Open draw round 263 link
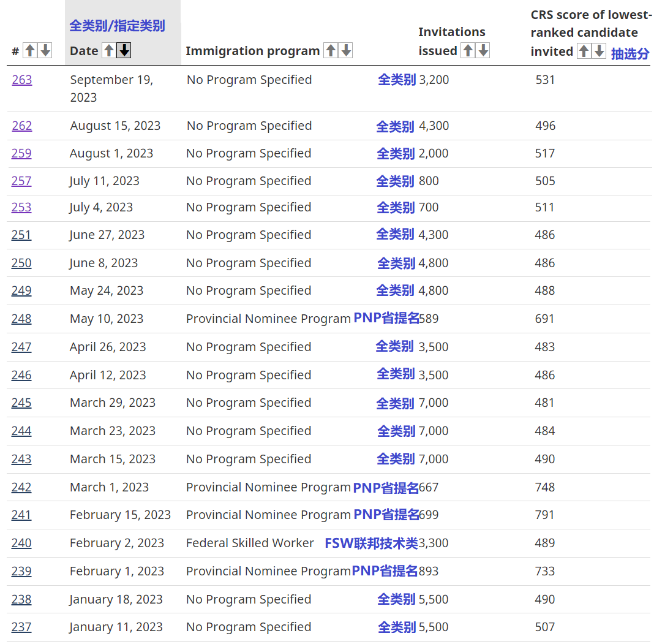The height and width of the screenshot is (644, 654). tap(21, 80)
